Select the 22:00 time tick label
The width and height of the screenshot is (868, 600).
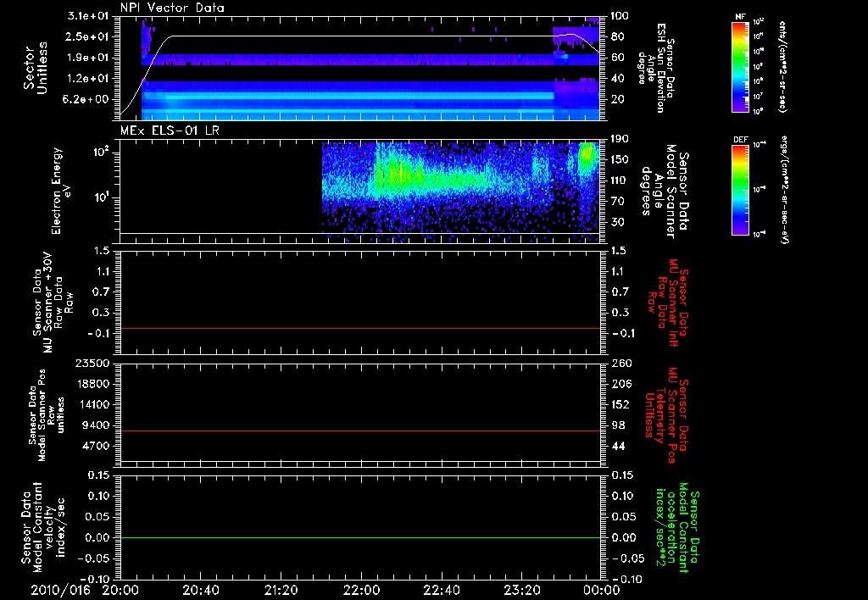361,590
